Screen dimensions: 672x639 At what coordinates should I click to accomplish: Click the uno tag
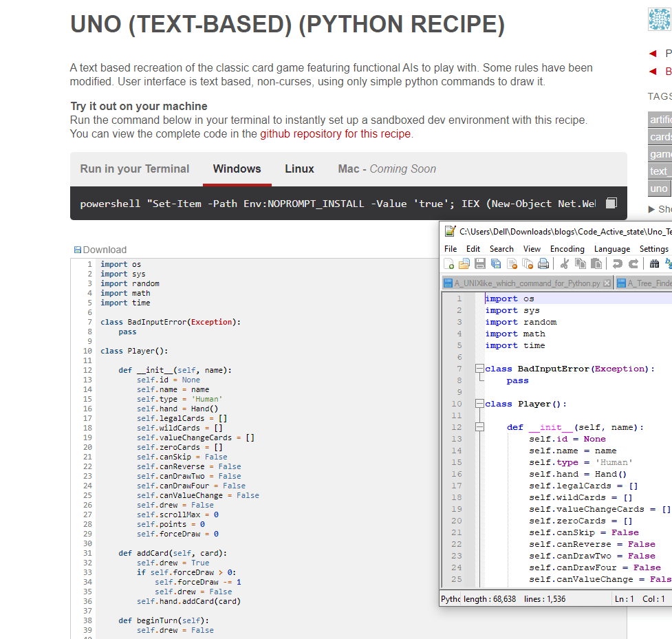[x=658, y=188]
